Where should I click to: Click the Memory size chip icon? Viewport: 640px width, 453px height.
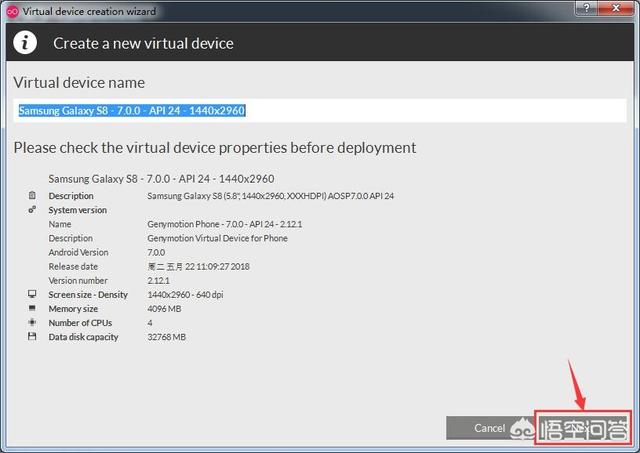pos(32,308)
